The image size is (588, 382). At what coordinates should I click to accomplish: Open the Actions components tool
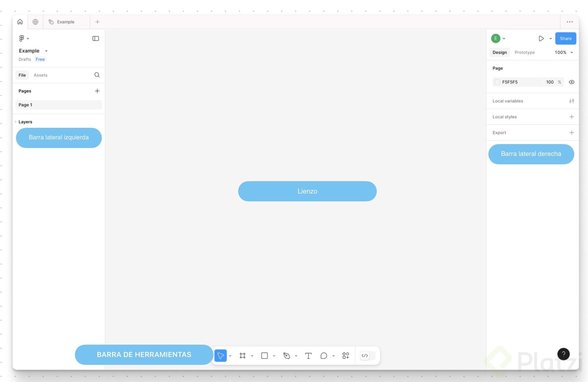point(346,356)
